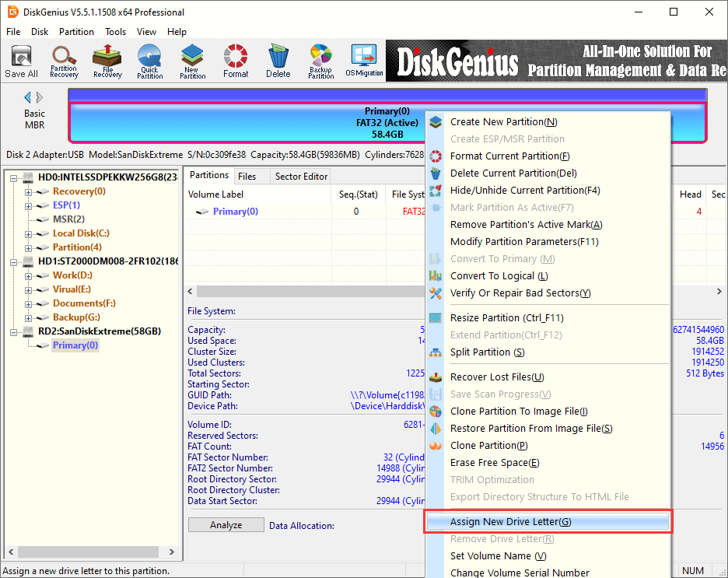The height and width of the screenshot is (578, 728).
Task: Expand Partition(4) tree node
Action: (28, 248)
